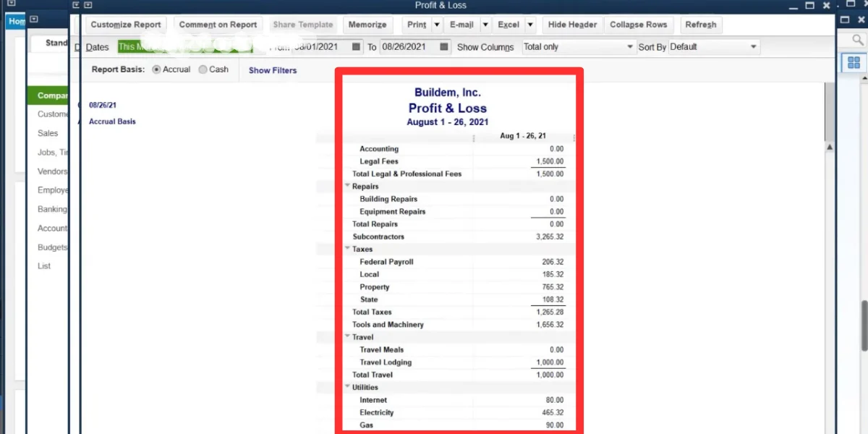Collapse the Utilities section
The height and width of the screenshot is (434, 868).
[347, 387]
